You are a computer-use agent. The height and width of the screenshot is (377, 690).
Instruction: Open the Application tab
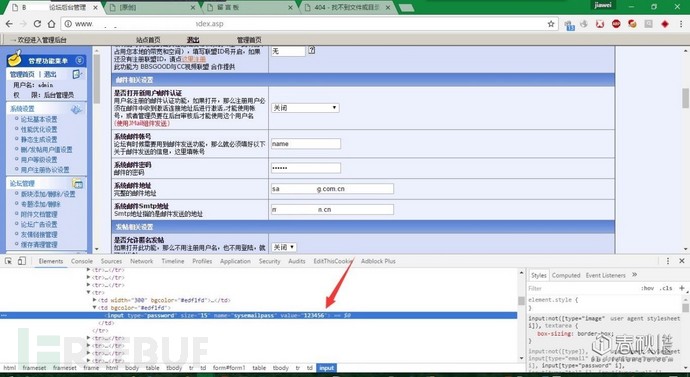235,261
